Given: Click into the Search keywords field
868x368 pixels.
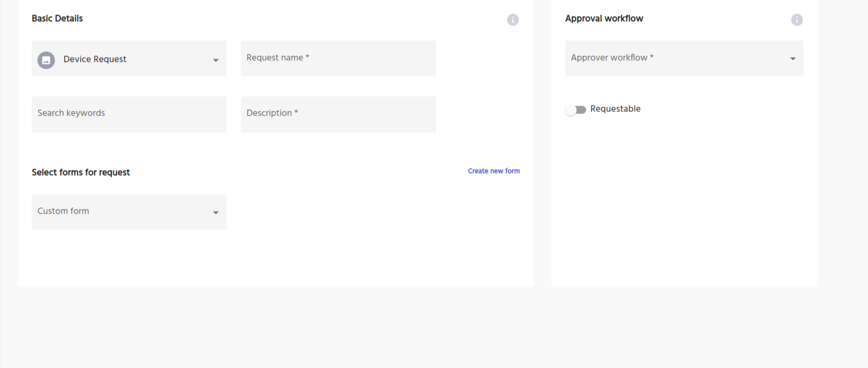Looking at the screenshot, I should 129,114.
